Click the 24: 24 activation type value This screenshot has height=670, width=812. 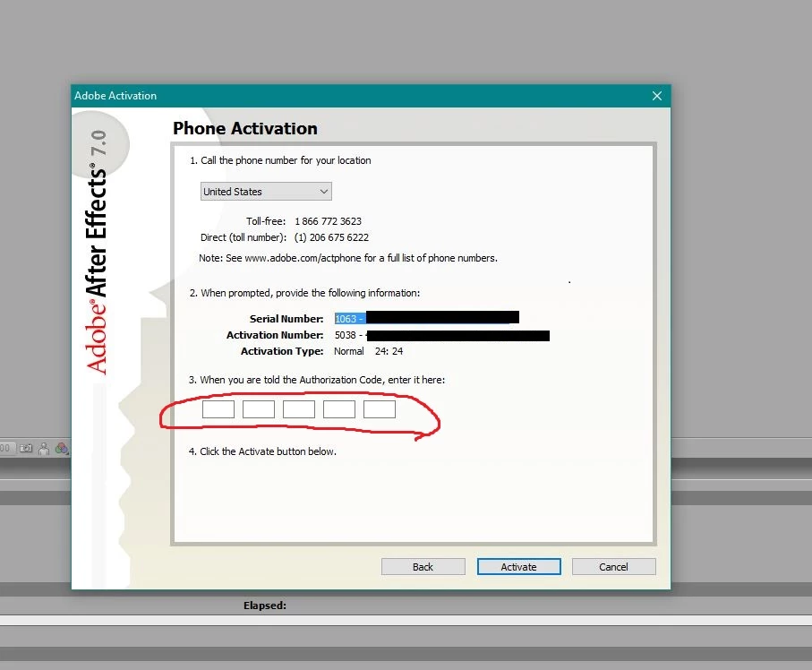(x=389, y=351)
